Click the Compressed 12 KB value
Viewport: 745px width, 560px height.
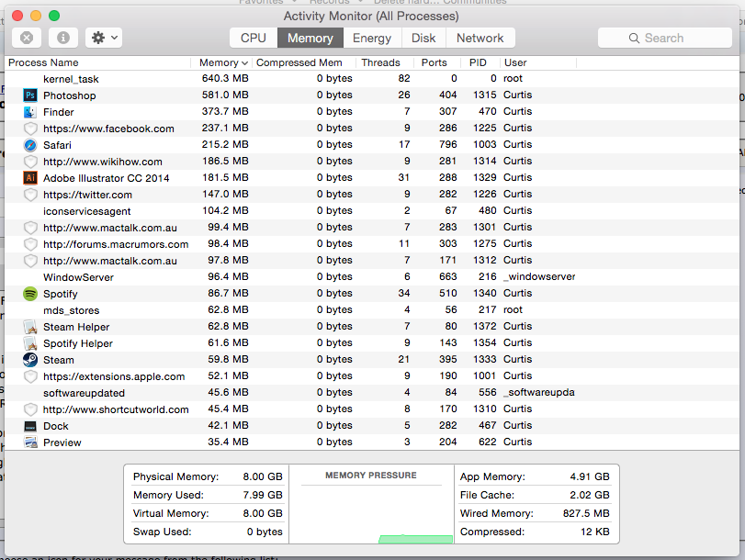pyautogui.click(x=595, y=532)
